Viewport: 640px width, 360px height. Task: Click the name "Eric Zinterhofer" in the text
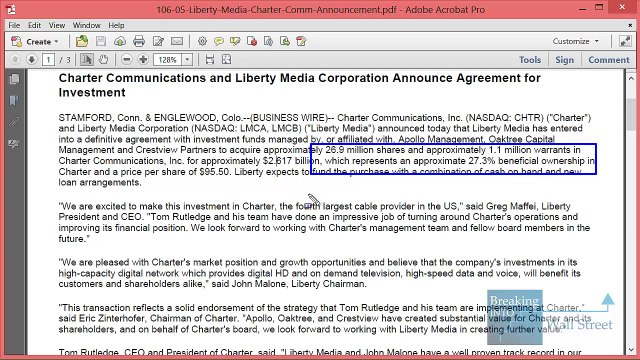pos(112,318)
